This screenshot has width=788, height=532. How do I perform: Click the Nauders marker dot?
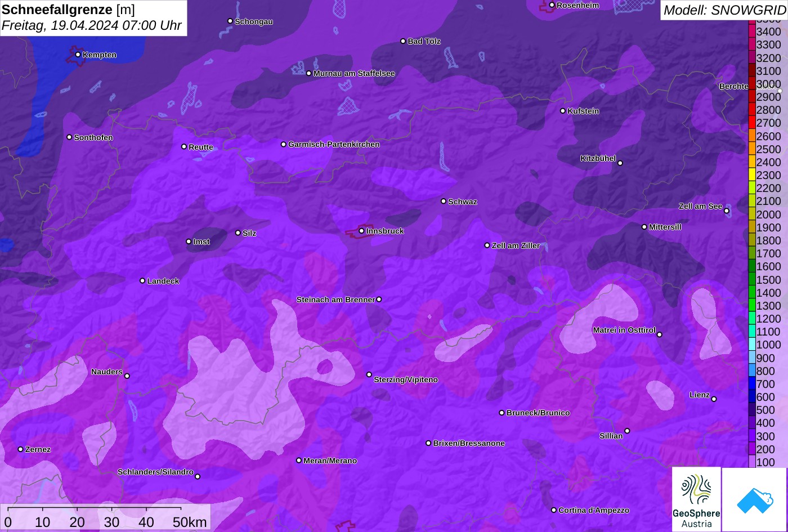[x=127, y=376]
